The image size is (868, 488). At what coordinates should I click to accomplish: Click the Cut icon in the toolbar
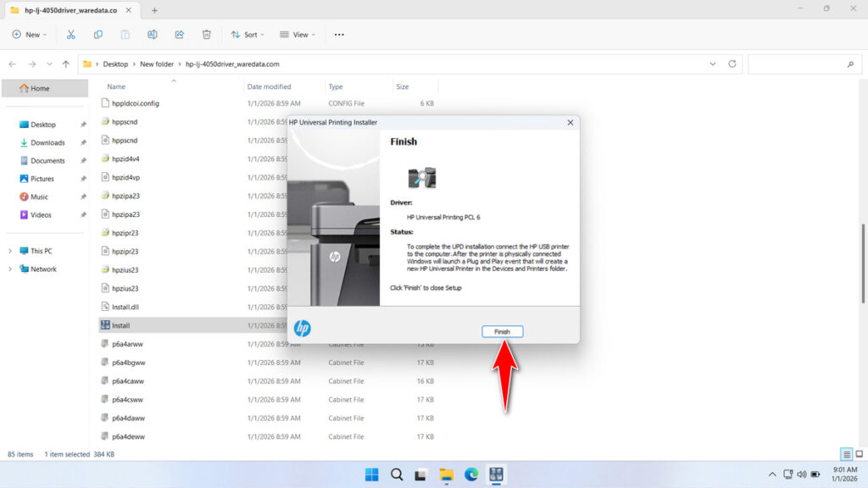tap(71, 34)
